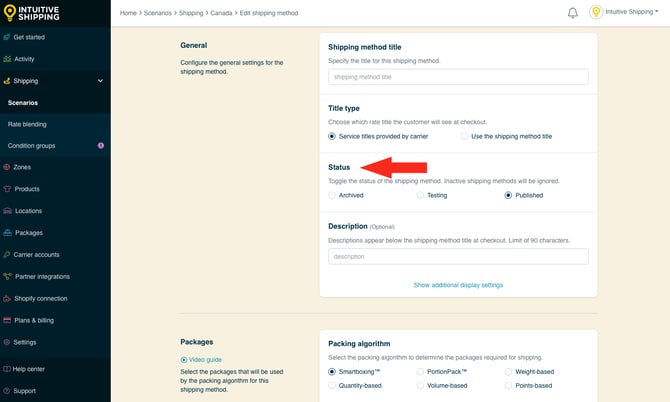
Task: Collapse the Shipping menu chevron
Action: (x=100, y=81)
